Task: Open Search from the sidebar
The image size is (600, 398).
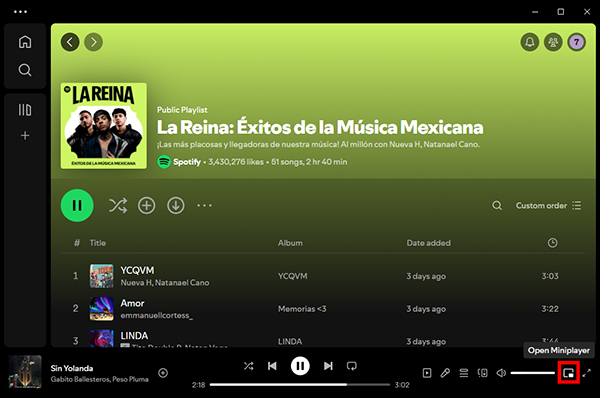Action: 25,70
